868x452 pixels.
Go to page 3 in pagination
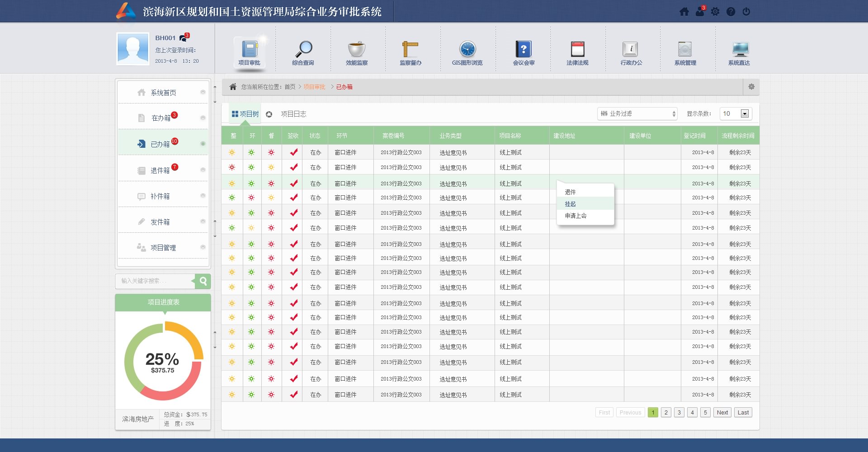pos(679,413)
